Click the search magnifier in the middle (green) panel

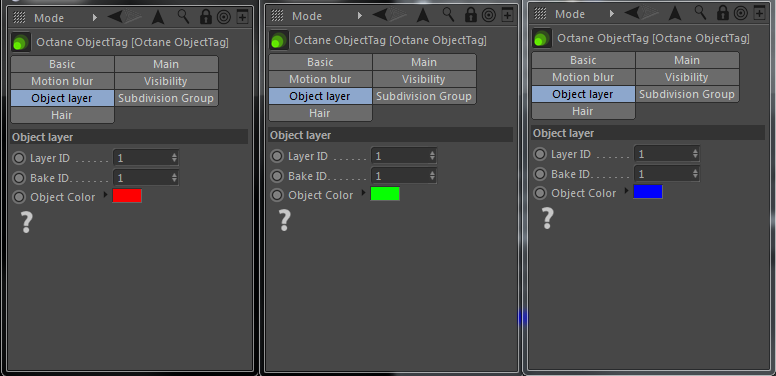448,15
